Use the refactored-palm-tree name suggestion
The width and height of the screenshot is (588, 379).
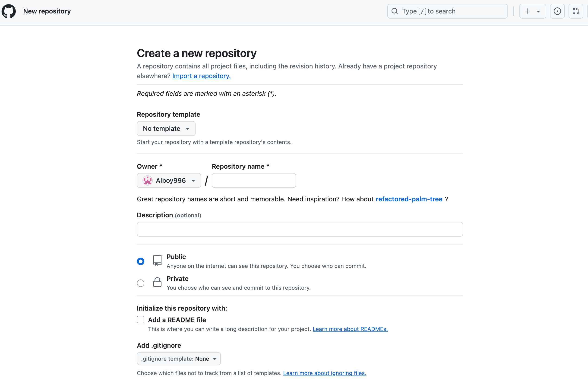(409, 199)
